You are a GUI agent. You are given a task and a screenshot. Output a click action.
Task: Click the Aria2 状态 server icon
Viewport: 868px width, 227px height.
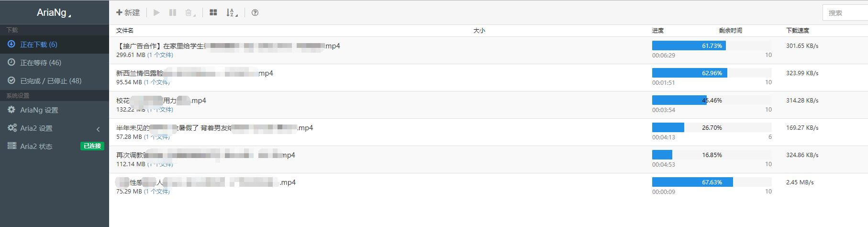[x=12, y=146]
